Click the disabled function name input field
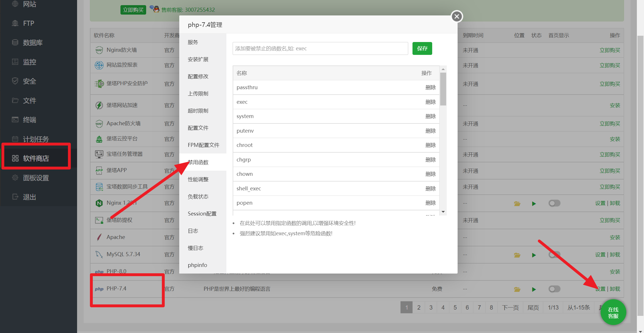The width and height of the screenshot is (644, 333). click(x=320, y=49)
